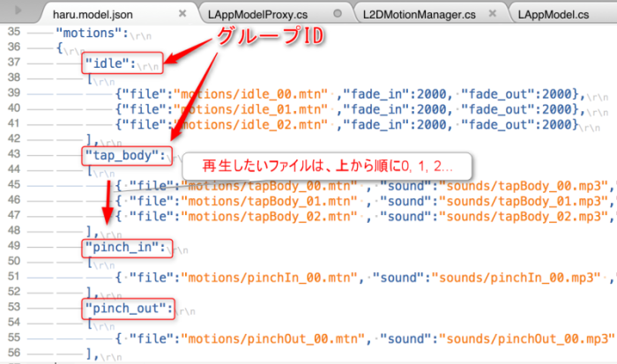Click unsaved dot on LAppModelProxy.cs tab

338,13
